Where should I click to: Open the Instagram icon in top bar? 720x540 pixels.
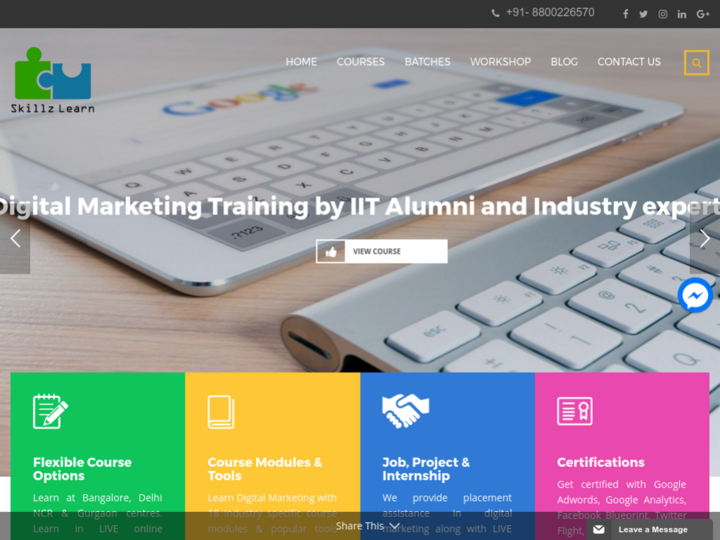point(663,14)
